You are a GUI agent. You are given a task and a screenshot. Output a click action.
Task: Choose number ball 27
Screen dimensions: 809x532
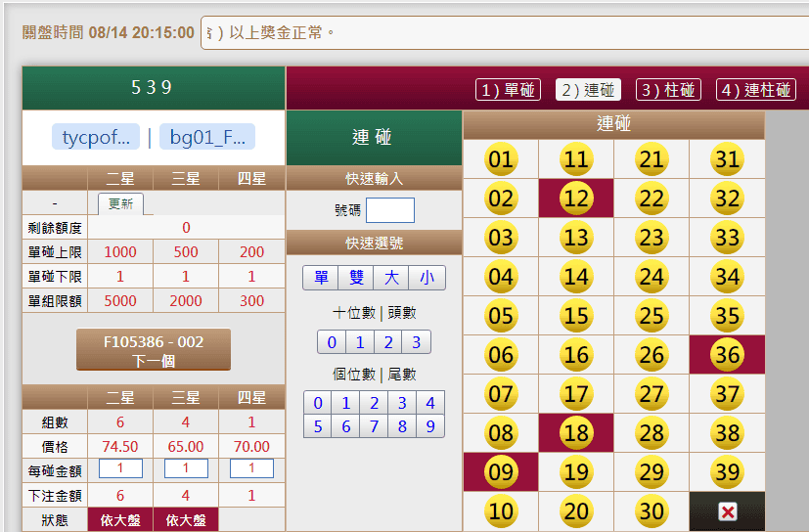[x=652, y=394]
